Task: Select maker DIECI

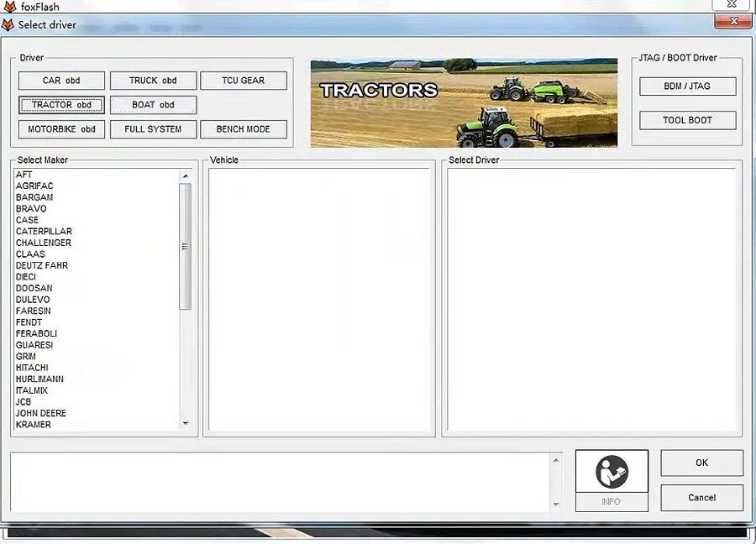Action: coord(25,277)
